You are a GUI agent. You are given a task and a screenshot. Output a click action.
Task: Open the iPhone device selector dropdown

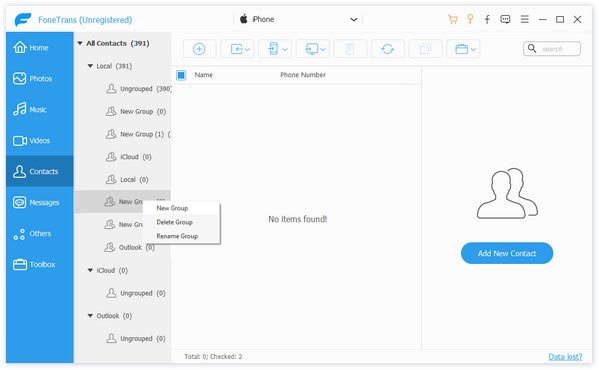coord(298,19)
